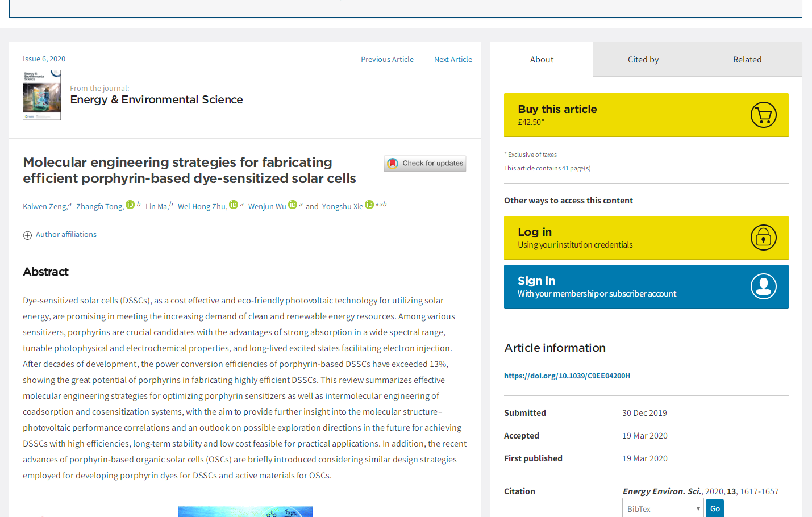The height and width of the screenshot is (517, 812).
Task: Open the Issue 6, 2020 link
Action: coord(44,59)
